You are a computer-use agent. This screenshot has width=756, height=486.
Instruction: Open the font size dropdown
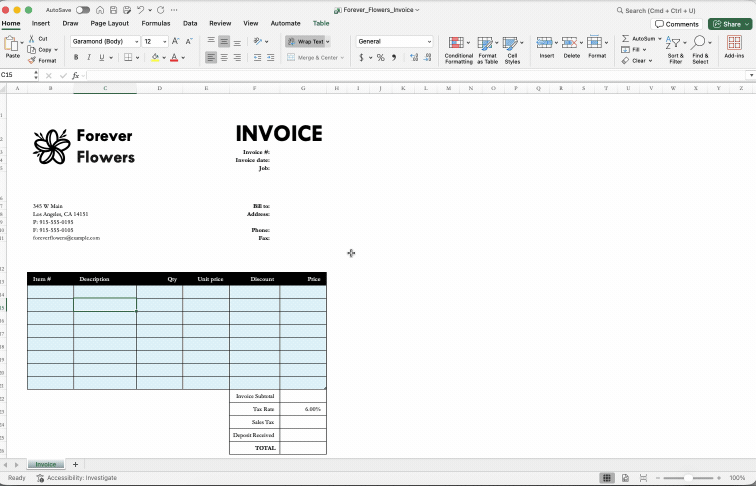164,42
